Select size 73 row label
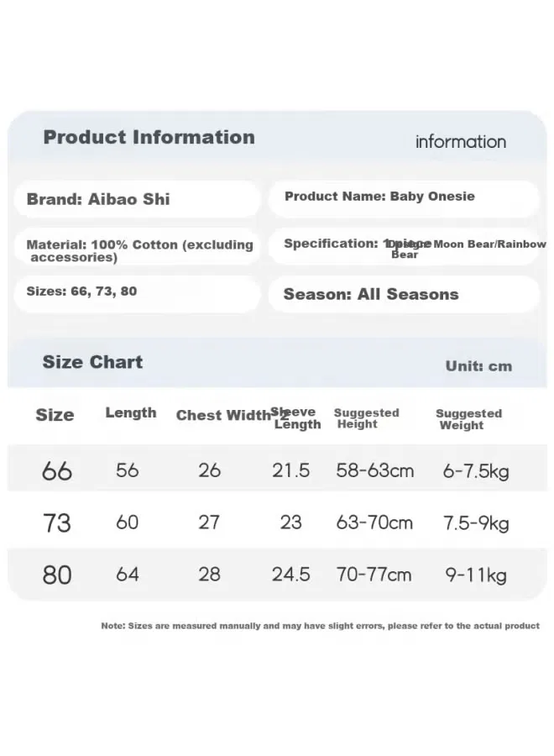 click(x=57, y=522)
